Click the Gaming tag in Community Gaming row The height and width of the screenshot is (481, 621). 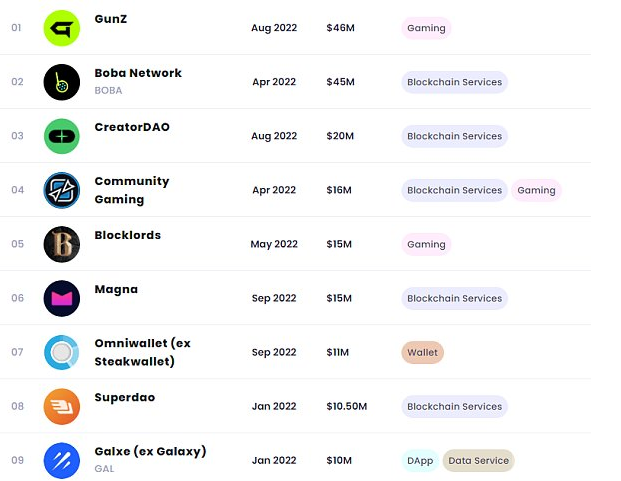coord(536,190)
